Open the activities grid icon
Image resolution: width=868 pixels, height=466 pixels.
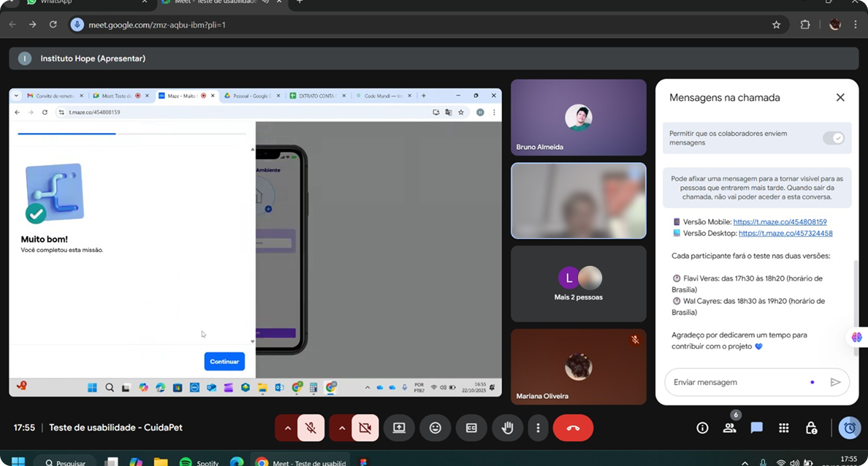784,428
